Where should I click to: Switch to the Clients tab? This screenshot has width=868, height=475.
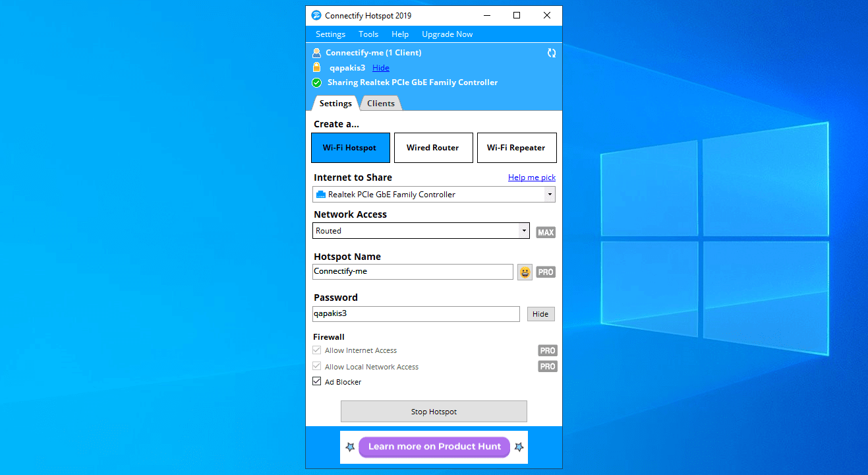pyautogui.click(x=381, y=104)
